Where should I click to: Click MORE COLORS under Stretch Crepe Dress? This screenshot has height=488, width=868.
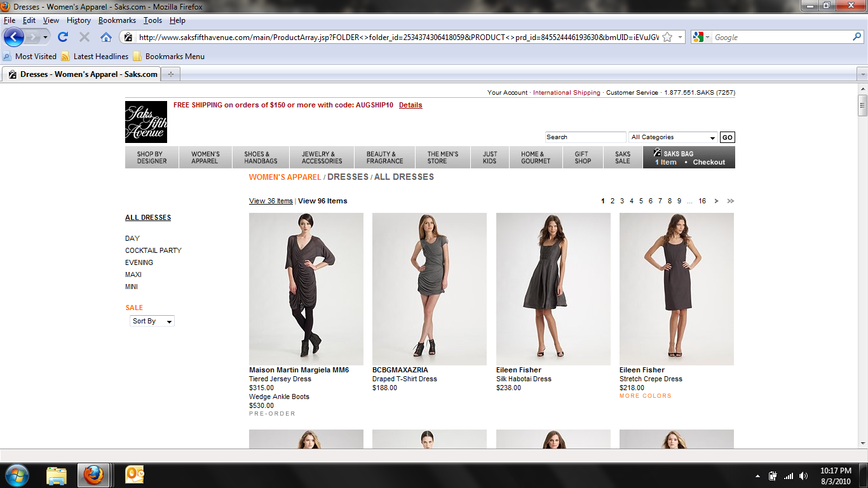(646, 396)
